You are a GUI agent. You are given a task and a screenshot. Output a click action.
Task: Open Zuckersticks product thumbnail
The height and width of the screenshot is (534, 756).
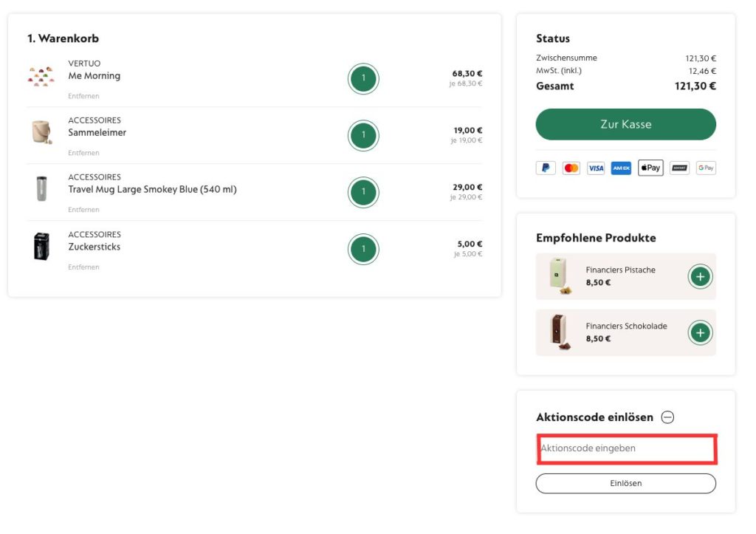41,246
